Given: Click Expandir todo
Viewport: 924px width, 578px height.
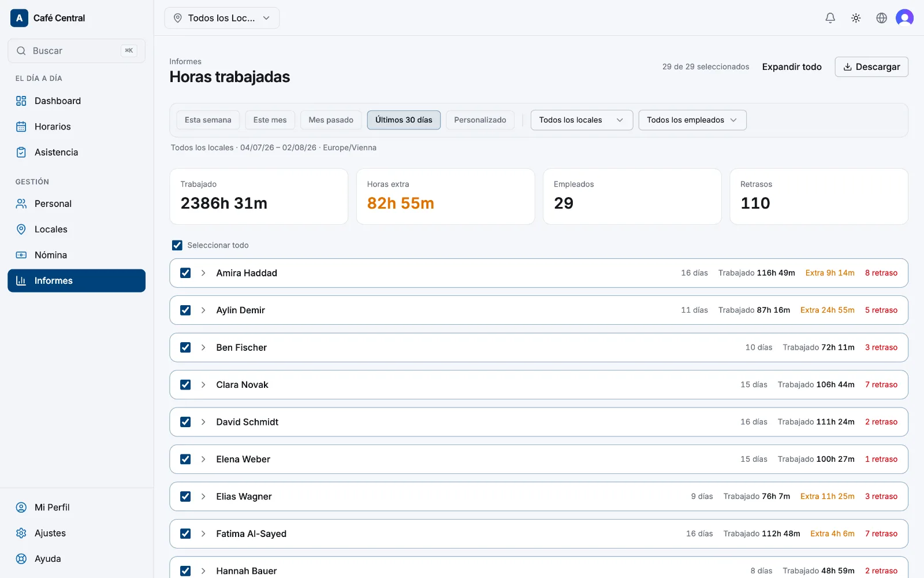Looking at the screenshot, I should 792,67.
